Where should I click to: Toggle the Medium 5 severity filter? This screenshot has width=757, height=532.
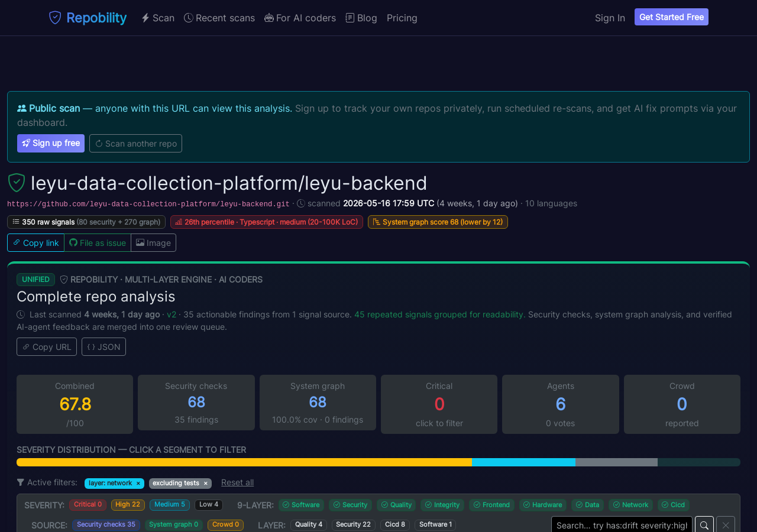pos(170,505)
